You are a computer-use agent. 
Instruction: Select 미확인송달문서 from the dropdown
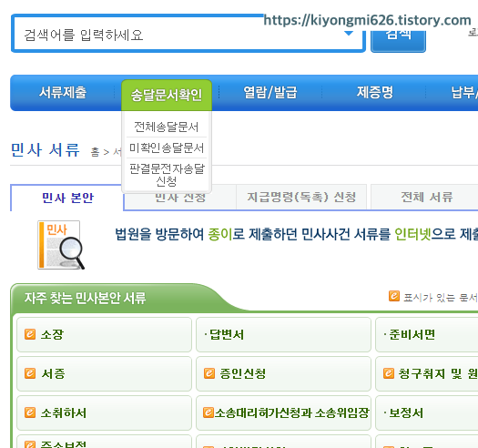(167, 148)
